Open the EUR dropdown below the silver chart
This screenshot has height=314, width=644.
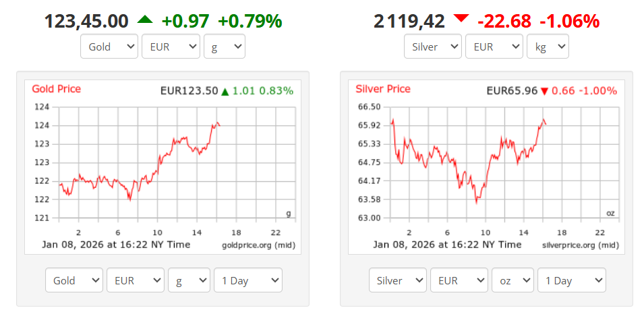(x=459, y=280)
